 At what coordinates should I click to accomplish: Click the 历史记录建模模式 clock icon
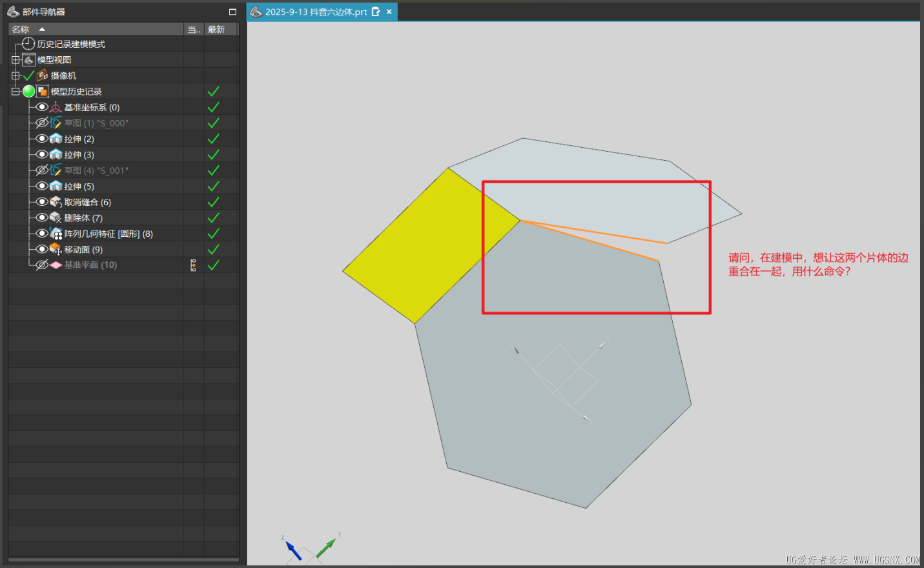[28, 44]
